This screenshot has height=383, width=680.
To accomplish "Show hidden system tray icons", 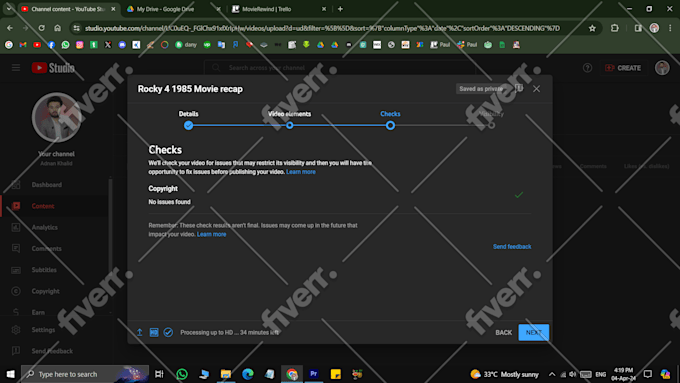I will [552, 374].
